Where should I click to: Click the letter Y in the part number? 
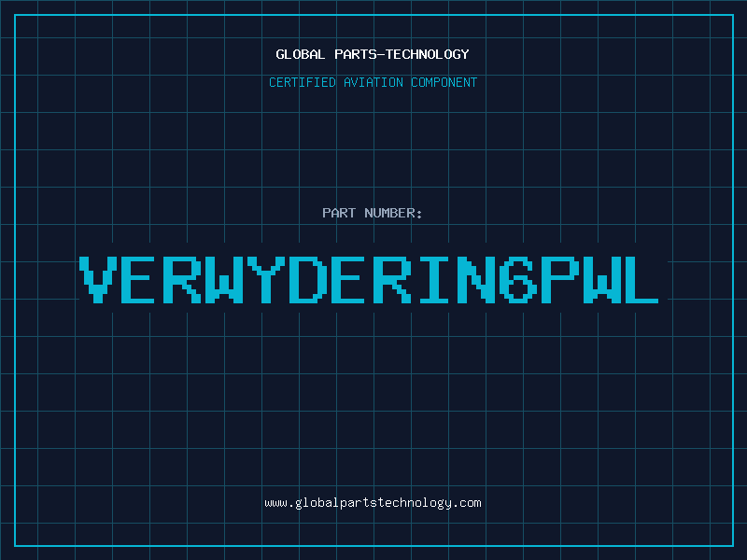pos(266,280)
